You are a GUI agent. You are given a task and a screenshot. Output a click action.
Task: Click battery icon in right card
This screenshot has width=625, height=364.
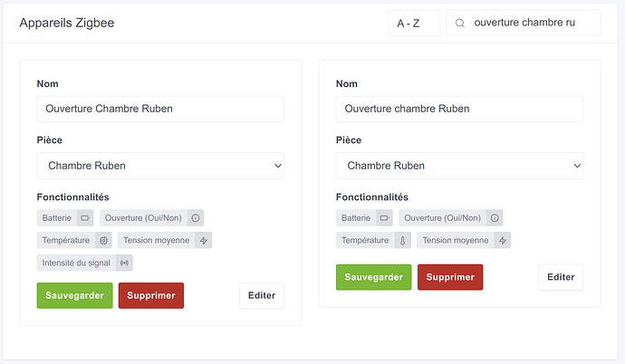tap(383, 217)
